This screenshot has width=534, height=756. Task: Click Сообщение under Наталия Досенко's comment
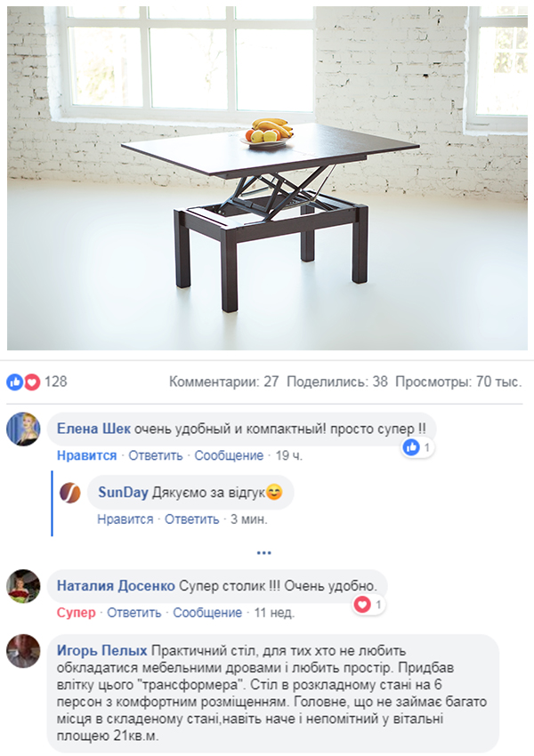pyautogui.click(x=207, y=613)
